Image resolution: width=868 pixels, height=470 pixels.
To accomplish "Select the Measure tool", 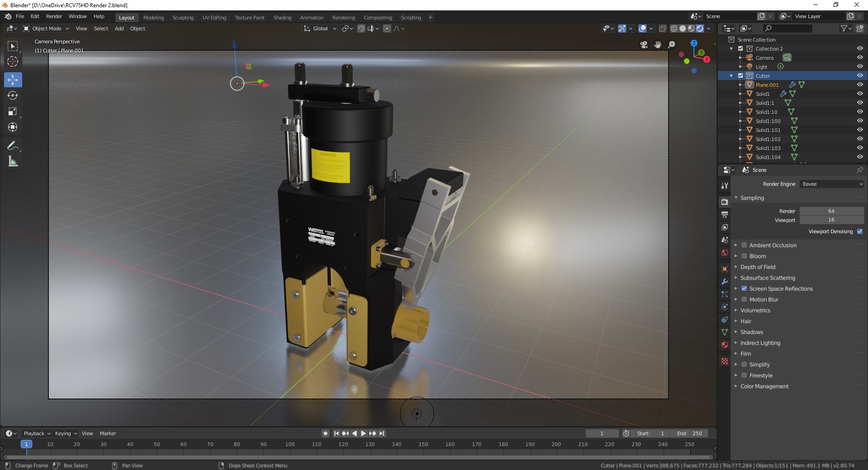I will [x=13, y=161].
